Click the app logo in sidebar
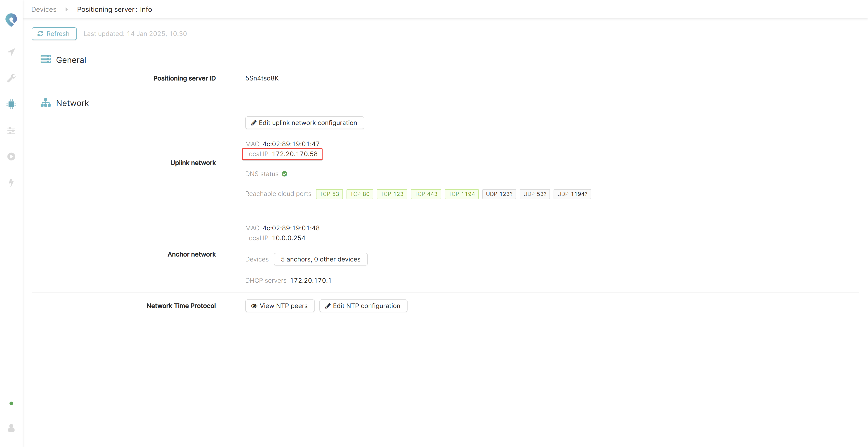This screenshot has width=868, height=447. 11,20
